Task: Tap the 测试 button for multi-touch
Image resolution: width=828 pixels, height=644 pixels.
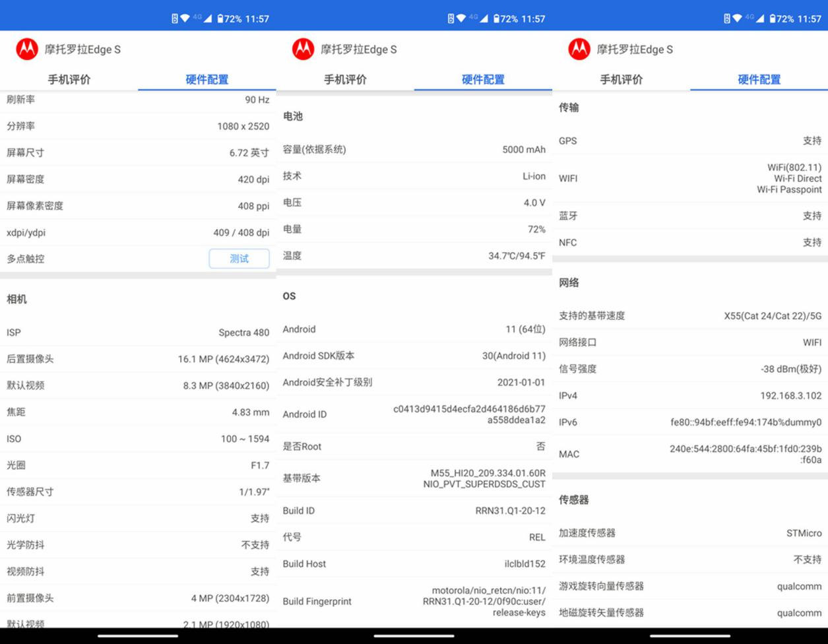Action: [239, 259]
